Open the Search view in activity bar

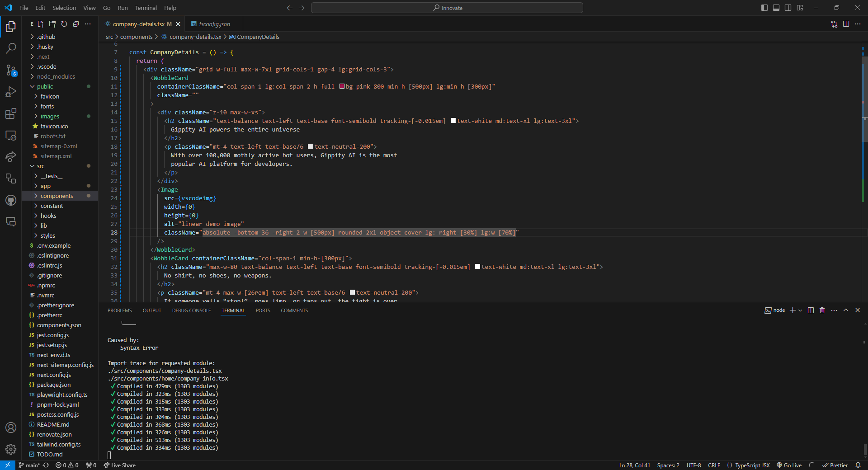pos(11,48)
